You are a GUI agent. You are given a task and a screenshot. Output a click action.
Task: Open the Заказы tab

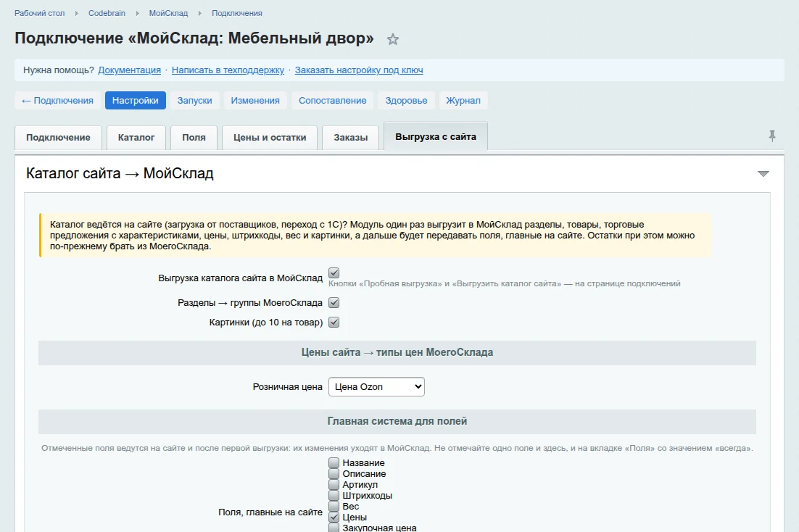click(x=351, y=138)
